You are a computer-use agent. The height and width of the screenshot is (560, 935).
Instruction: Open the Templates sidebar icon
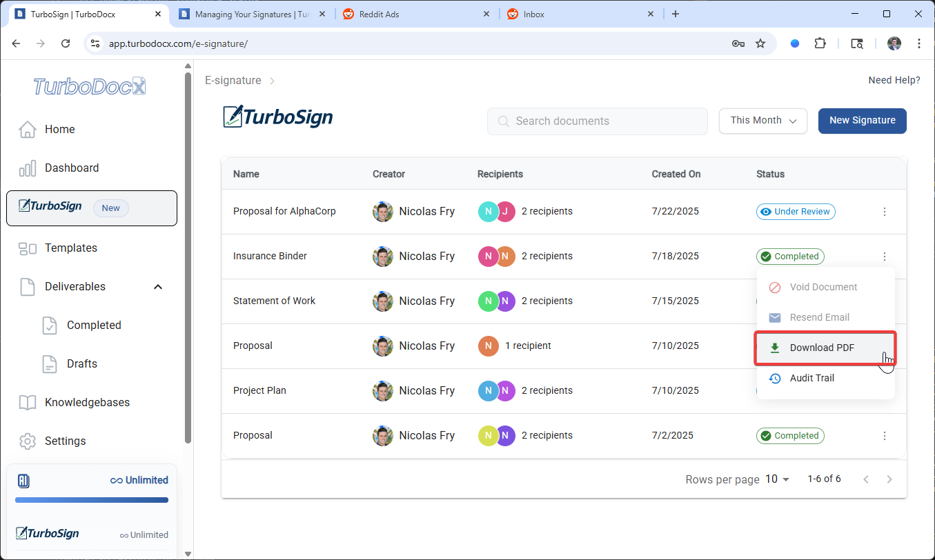coord(28,248)
